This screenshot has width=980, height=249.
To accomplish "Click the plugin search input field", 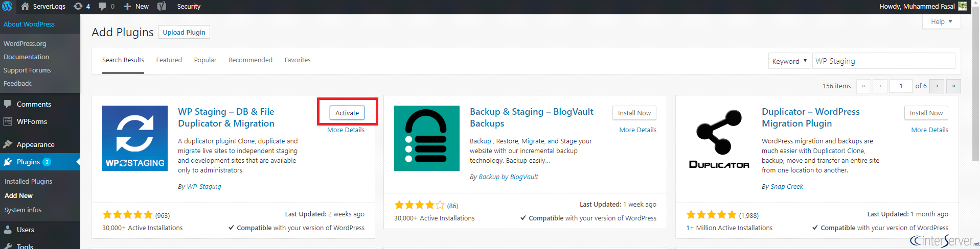I will click(883, 61).
